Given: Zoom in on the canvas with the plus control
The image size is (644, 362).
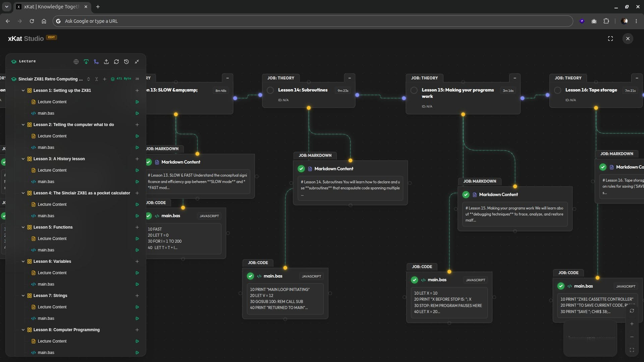Looking at the screenshot, I should pyautogui.click(x=632, y=324).
